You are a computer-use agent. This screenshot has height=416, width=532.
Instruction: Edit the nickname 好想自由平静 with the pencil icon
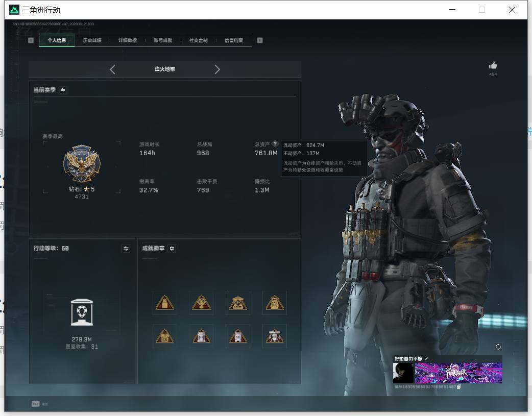(427, 358)
